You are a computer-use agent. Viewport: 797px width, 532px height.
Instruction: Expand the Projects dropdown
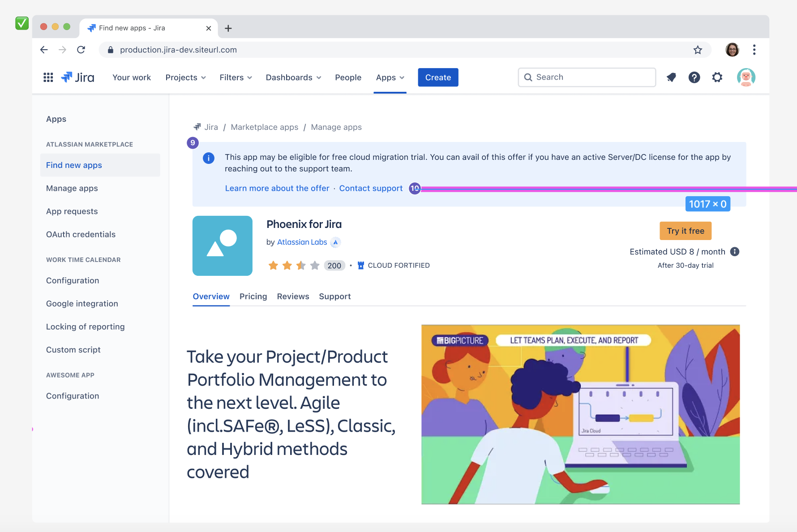click(185, 77)
